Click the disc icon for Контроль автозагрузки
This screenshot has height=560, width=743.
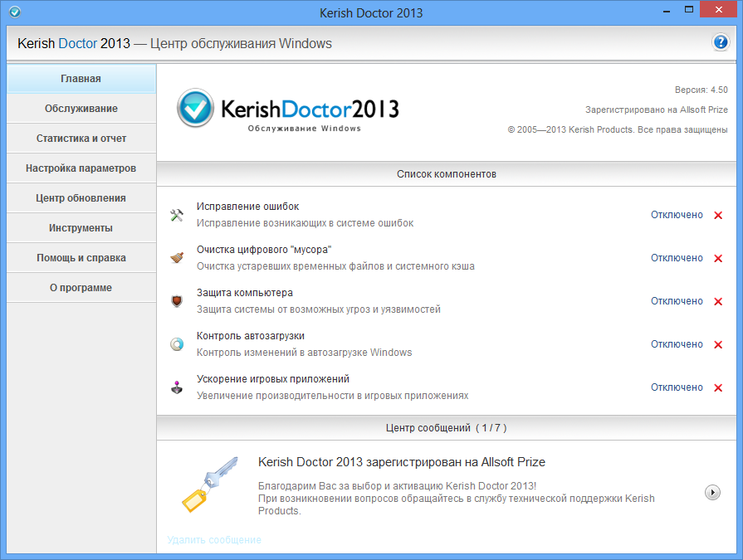pyautogui.click(x=177, y=344)
